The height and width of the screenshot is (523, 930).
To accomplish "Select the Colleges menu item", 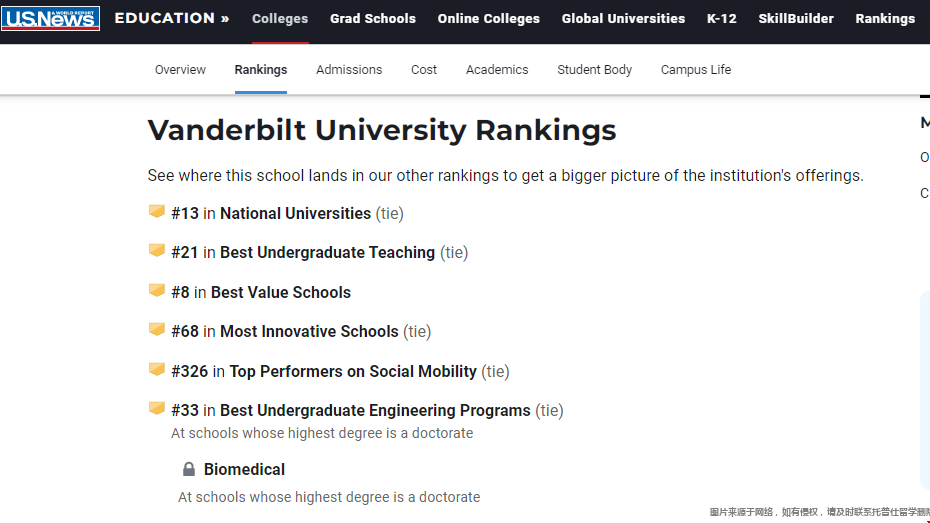I will click(280, 19).
